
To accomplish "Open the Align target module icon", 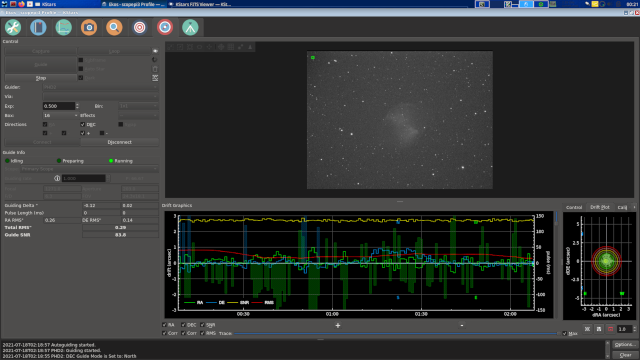I will click(x=140, y=27).
